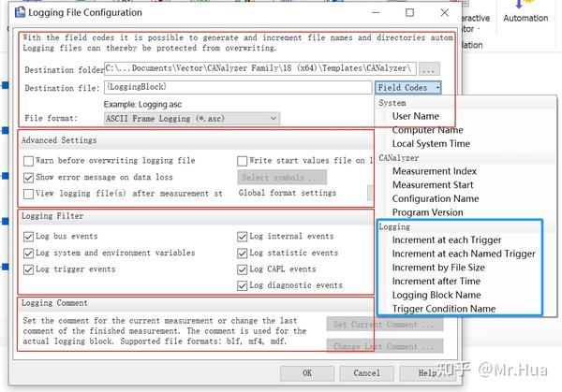Click the Logging File Configuration title icon
The height and width of the screenshot is (392, 562).
pyautogui.click(x=20, y=12)
